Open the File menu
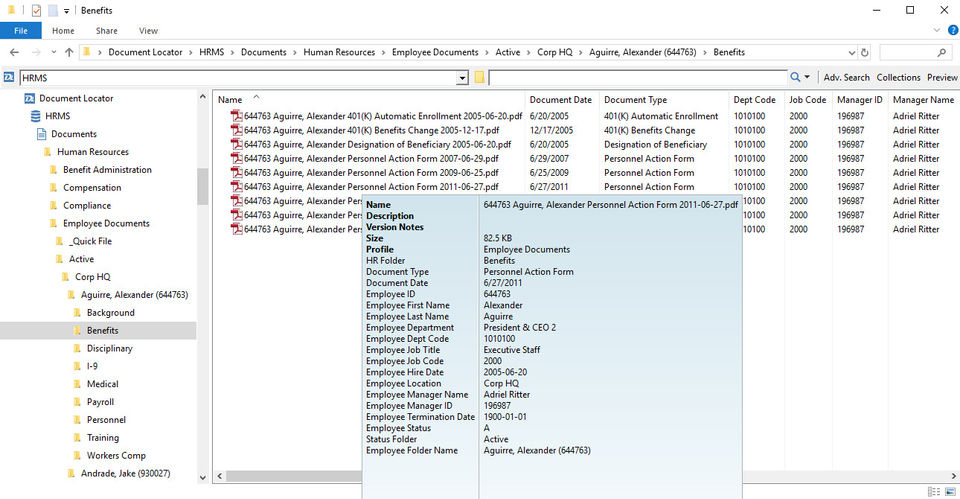 pos(20,31)
